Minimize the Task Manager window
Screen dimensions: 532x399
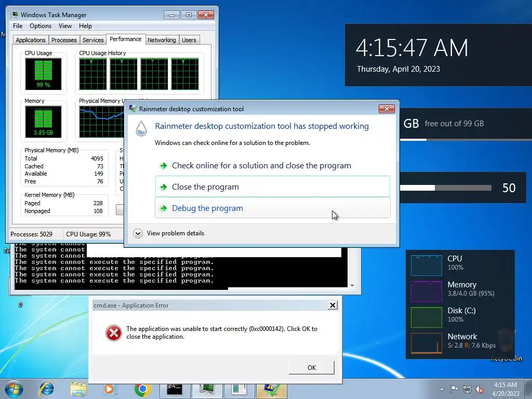point(171,15)
